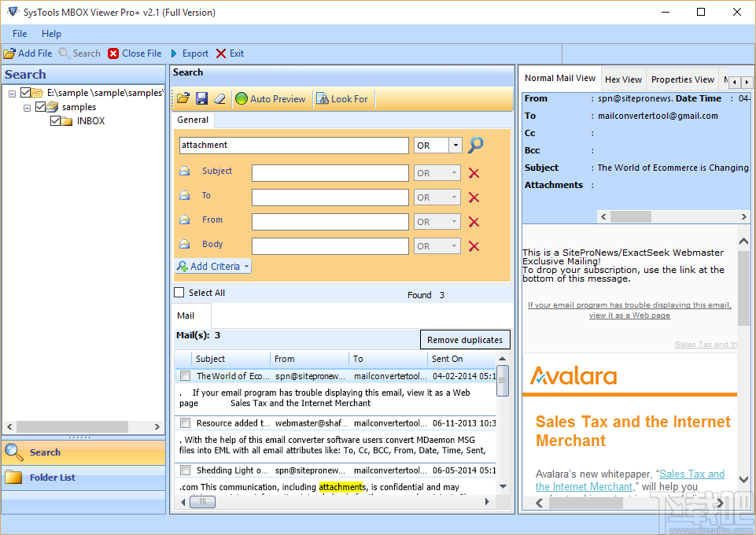This screenshot has height=535, width=756.
Task: Check 'Shedding Light o...' mail checkbox
Action: coord(185,470)
